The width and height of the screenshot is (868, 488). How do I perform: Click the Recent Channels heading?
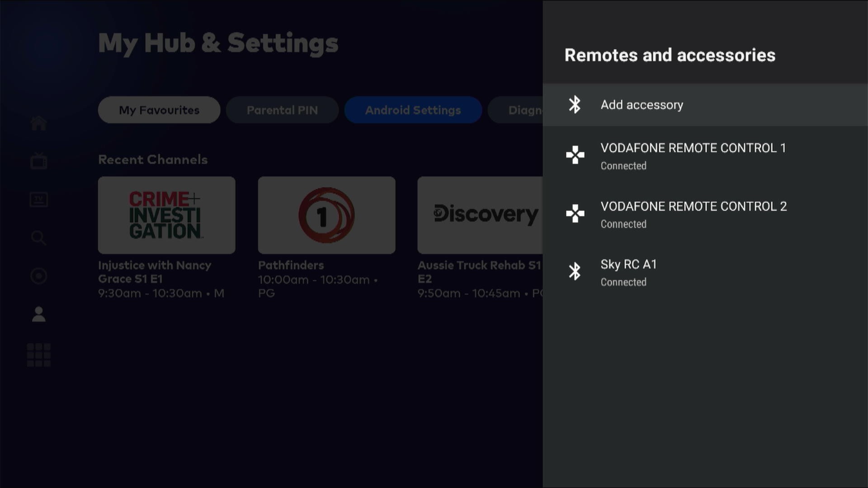(153, 160)
